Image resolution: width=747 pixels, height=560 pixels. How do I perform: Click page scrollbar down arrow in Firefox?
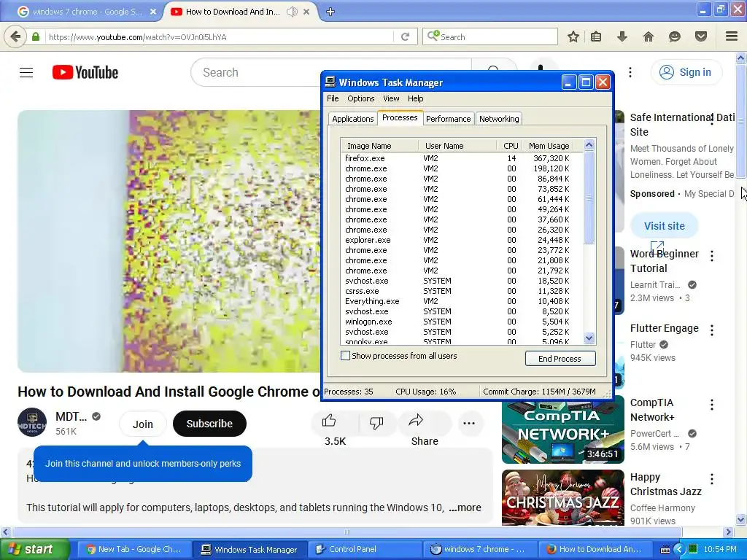point(741,519)
